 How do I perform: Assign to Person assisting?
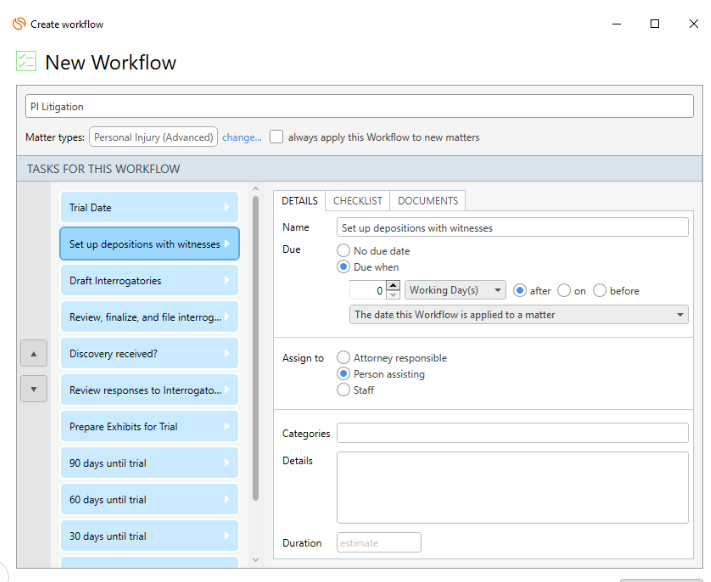[x=343, y=374]
